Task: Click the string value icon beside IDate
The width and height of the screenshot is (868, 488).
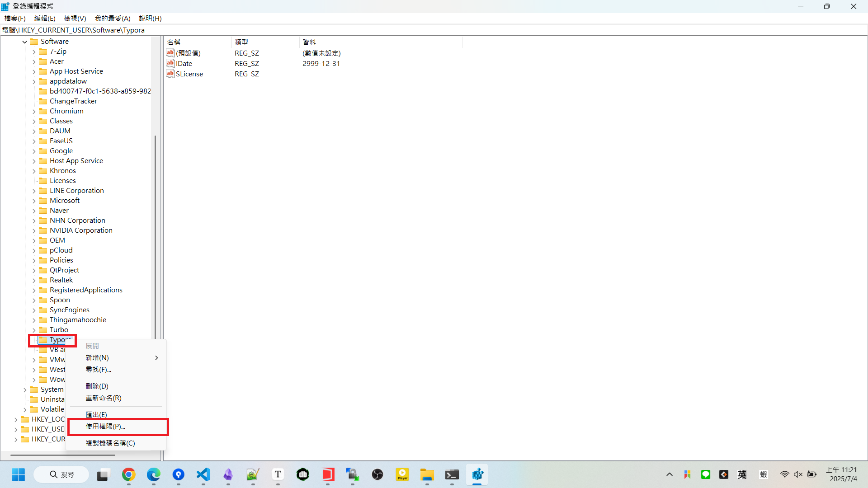Action: coord(170,63)
